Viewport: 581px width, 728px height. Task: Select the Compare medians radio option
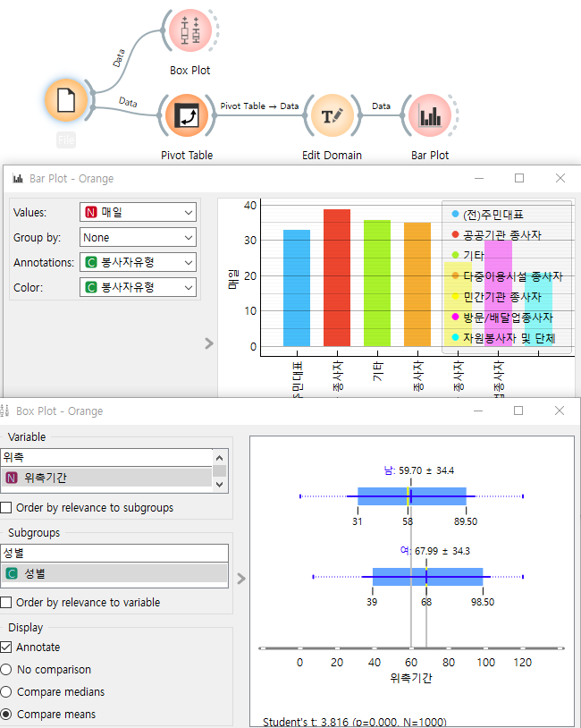(x=8, y=691)
